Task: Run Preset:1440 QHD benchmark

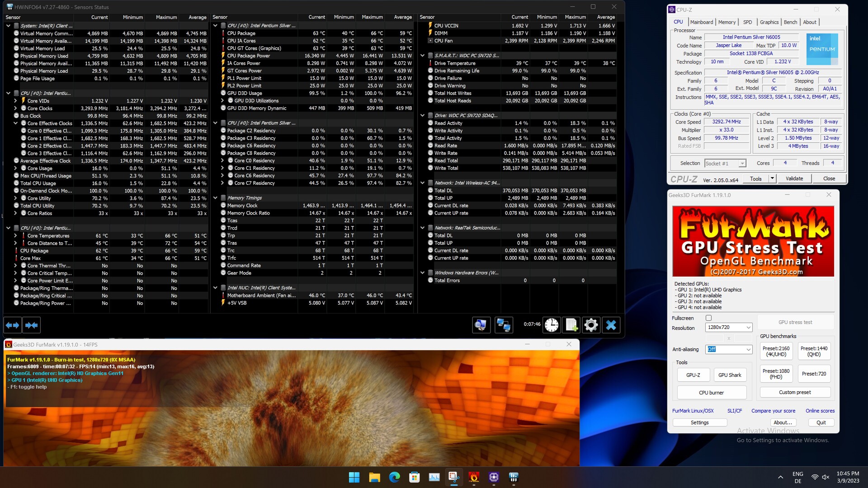Action: tap(814, 351)
